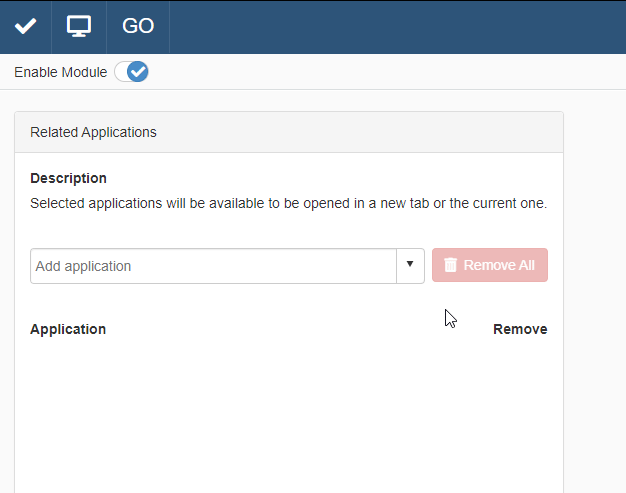Click the monitor display icon

(x=79, y=26)
